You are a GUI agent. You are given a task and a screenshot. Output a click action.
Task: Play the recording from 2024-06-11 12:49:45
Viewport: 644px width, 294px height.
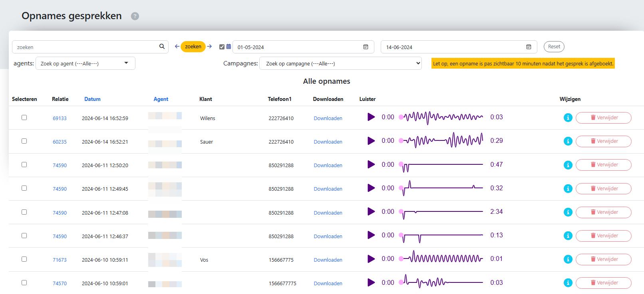click(371, 188)
